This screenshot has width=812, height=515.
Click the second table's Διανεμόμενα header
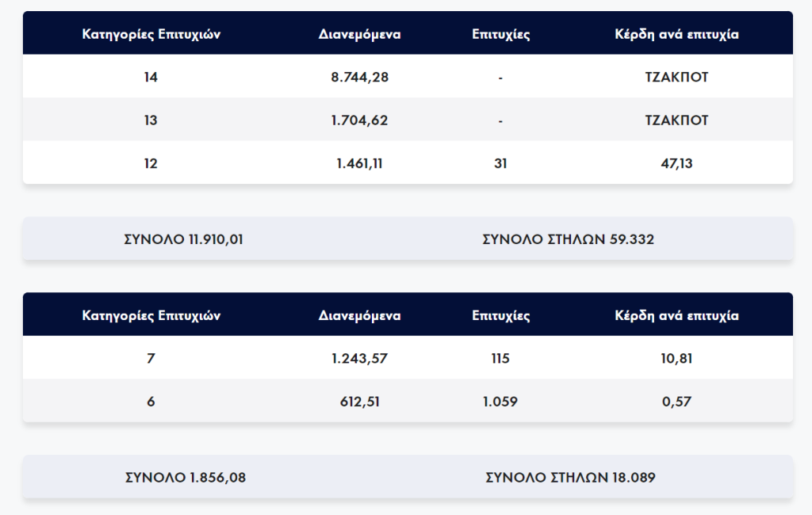pos(360,315)
